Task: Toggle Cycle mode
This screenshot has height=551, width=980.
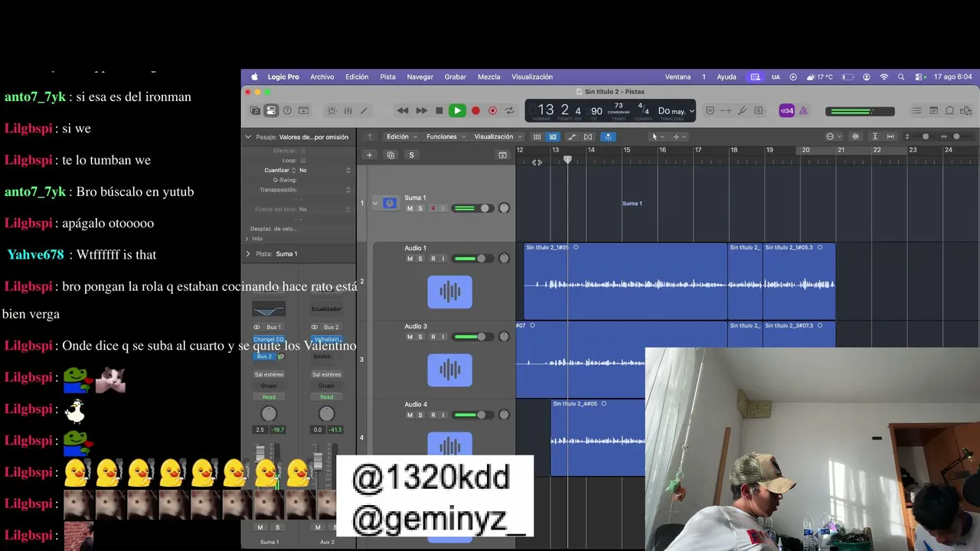Action: [x=509, y=111]
